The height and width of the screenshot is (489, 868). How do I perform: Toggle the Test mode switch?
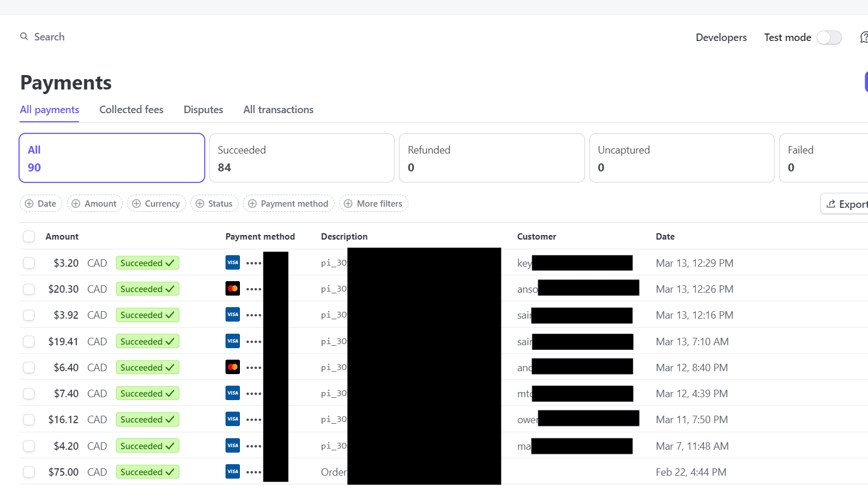(x=829, y=38)
